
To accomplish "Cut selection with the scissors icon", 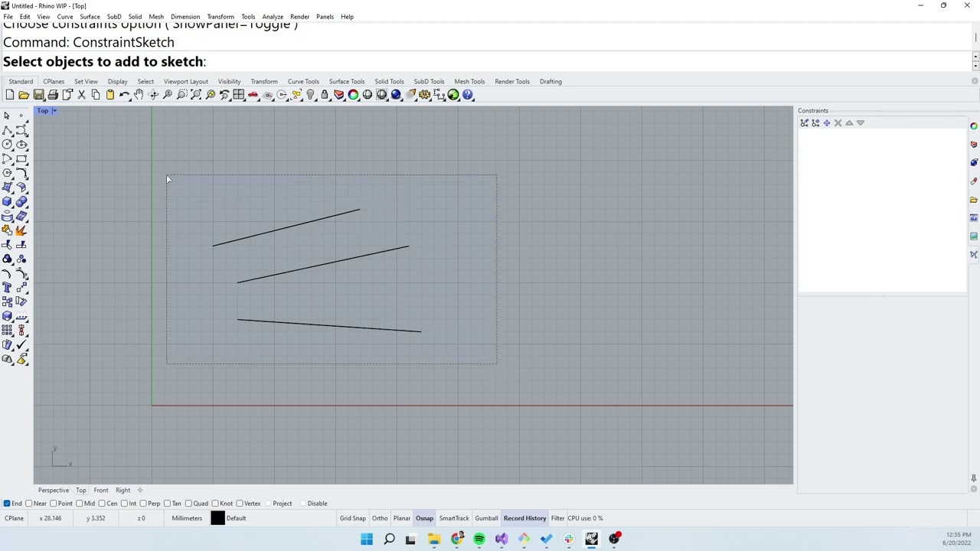I will click(x=81, y=95).
